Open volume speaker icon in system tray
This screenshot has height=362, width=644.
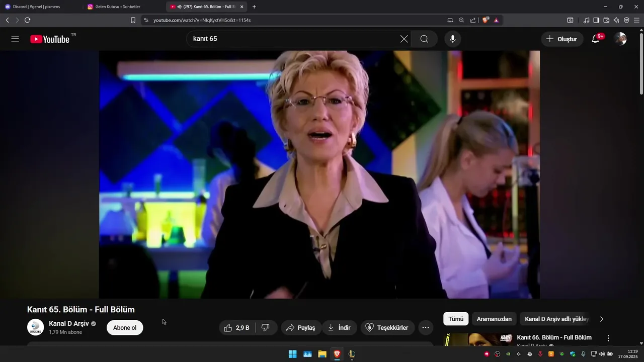602,354
